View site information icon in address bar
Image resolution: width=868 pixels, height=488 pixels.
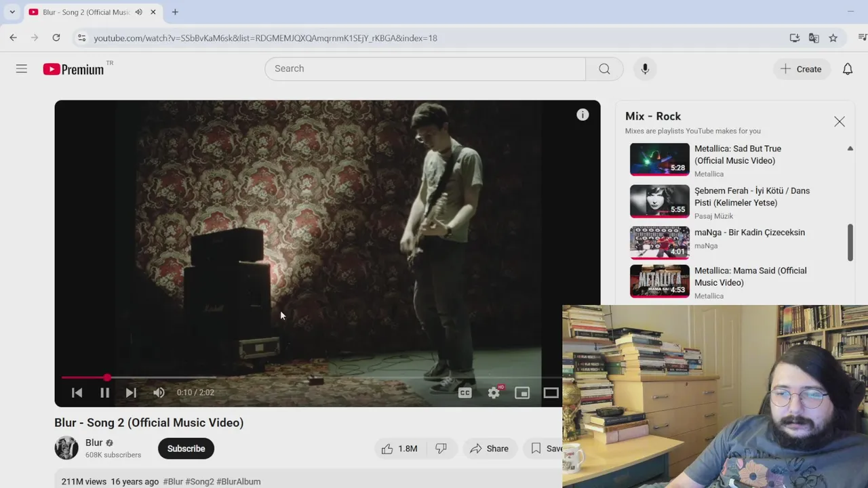click(x=81, y=38)
